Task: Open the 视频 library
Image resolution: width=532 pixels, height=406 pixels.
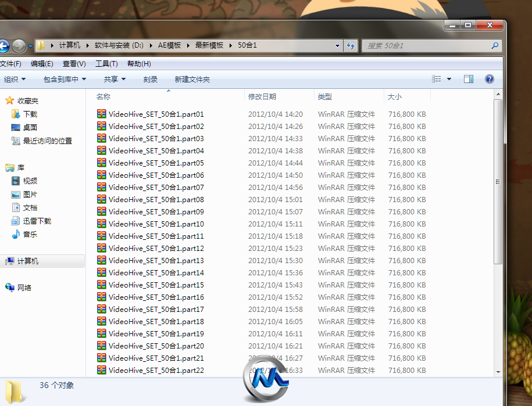Action: click(30, 181)
